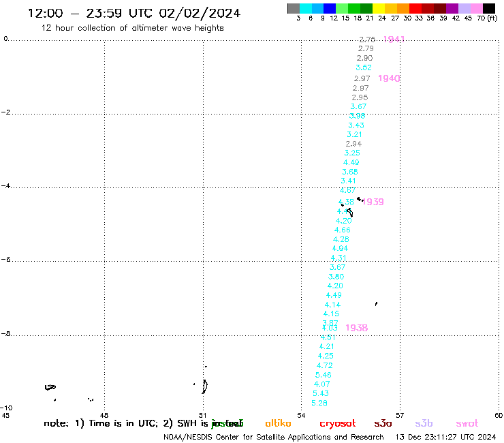Click the longitude axis label 51
The image size is (504, 443).
pos(202,415)
